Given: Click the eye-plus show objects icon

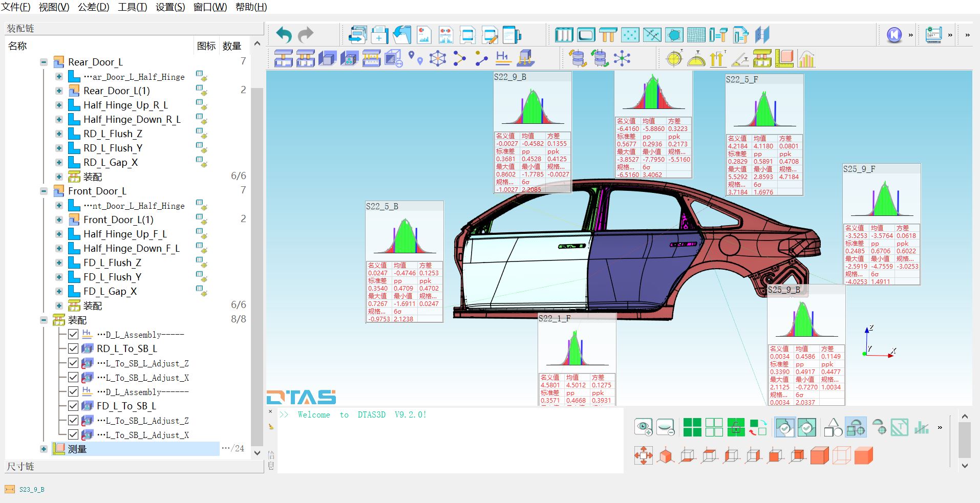Looking at the screenshot, I should click(643, 426).
